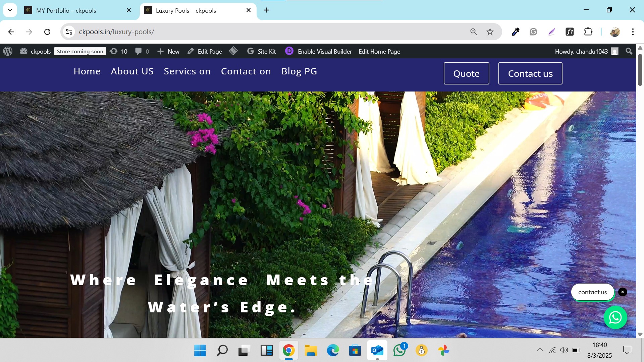Show hidden system tray icons chevron
This screenshot has width=644, height=362.
(x=540, y=350)
